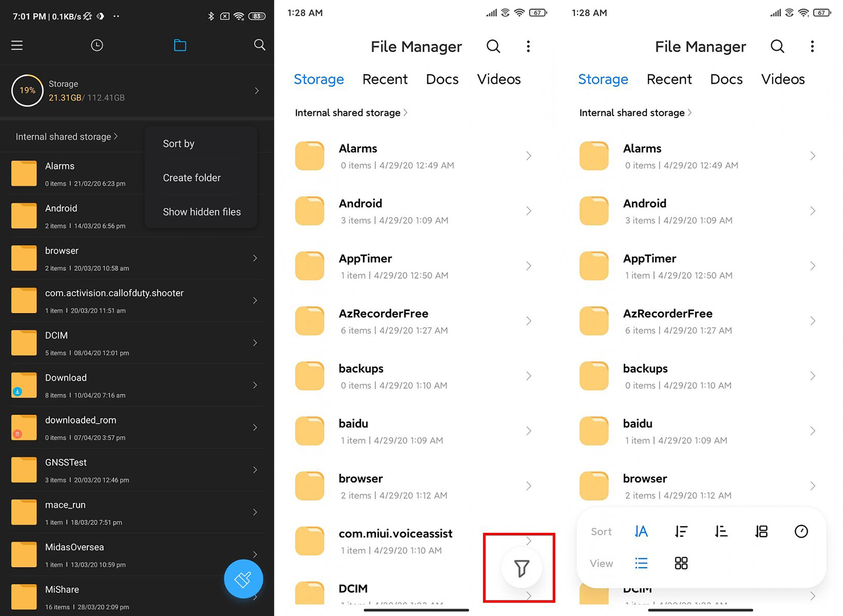Click Sort by in the popup menu
Image resolution: width=843 pixels, height=616 pixels.
tap(179, 144)
